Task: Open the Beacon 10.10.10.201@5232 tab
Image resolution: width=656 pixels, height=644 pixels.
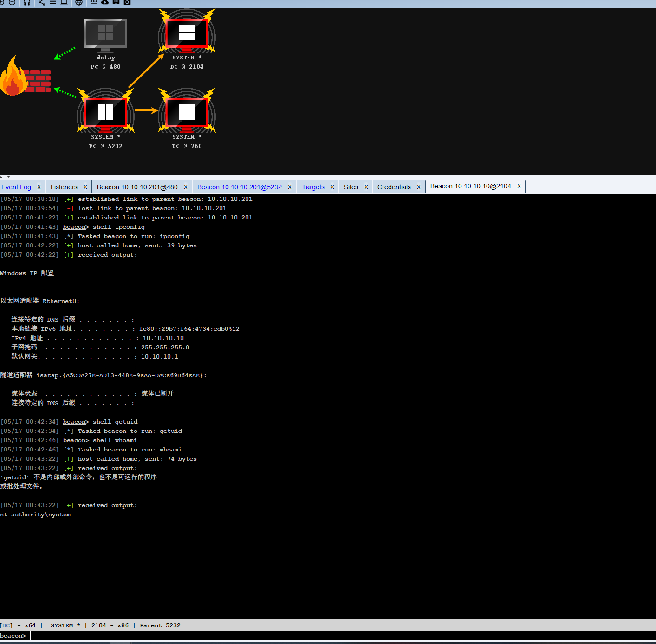Action: click(240, 187)
